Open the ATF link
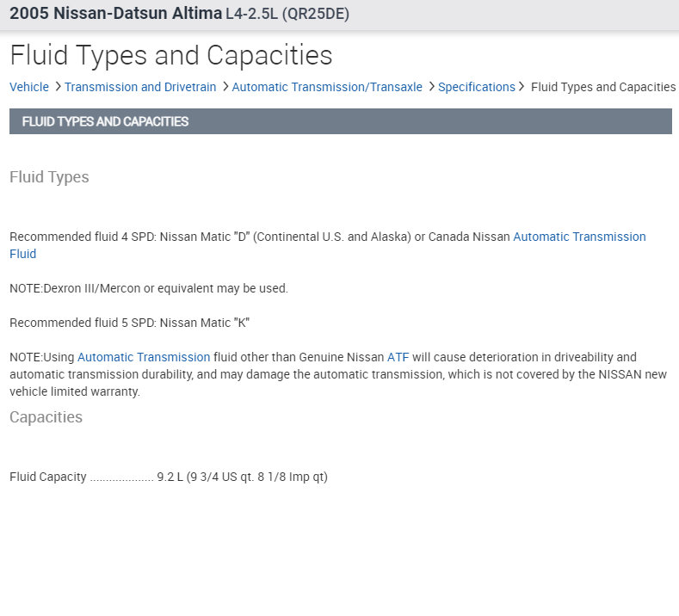Viewport: 679px width, 616px height. click(398, 357)
